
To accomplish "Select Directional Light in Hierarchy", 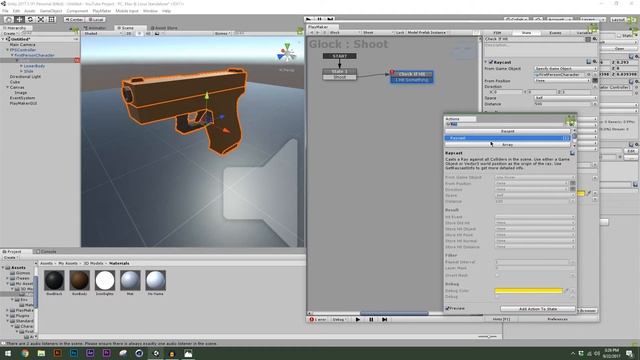I will (x=25, y=76).
